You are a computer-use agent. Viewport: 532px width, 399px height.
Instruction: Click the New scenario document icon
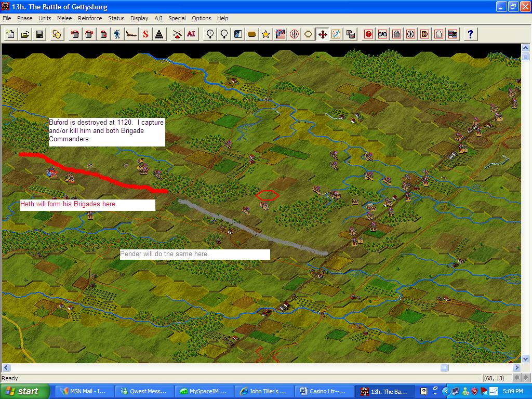pos(10,34)
